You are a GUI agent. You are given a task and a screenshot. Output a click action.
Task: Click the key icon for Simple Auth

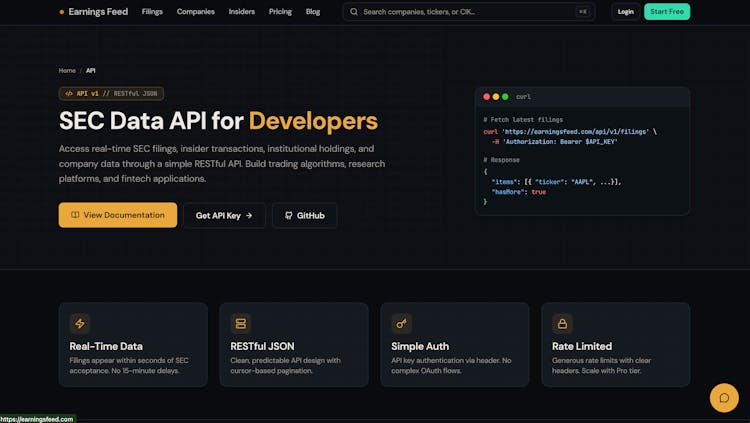point(401,324)
